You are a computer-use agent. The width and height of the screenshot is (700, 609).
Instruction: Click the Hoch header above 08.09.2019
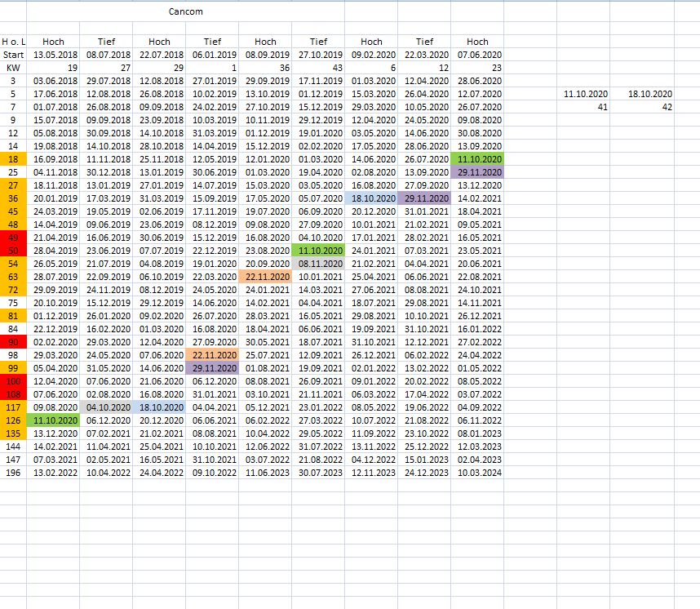265,42
